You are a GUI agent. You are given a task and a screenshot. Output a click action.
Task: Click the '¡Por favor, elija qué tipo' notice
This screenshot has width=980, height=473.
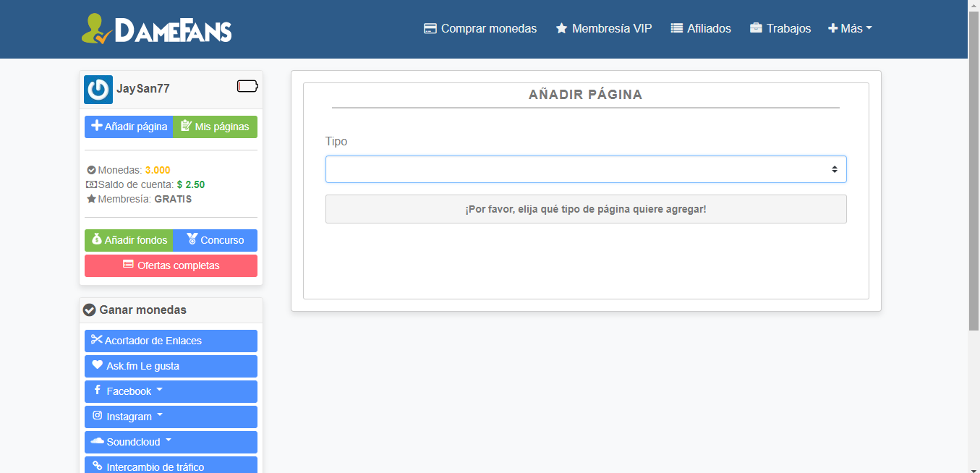(586, 209)
